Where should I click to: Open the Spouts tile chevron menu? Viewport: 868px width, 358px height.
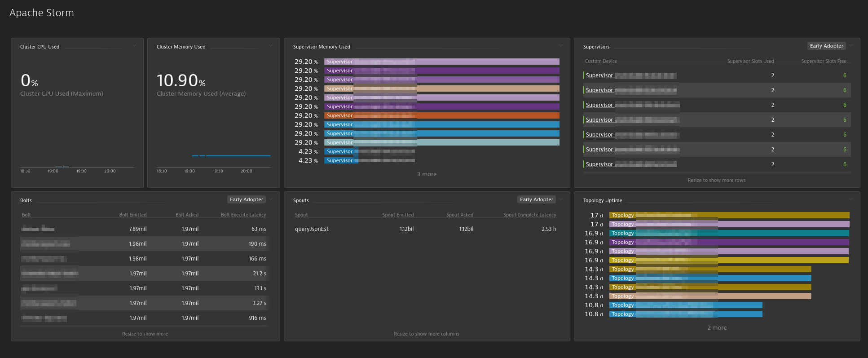561,199
